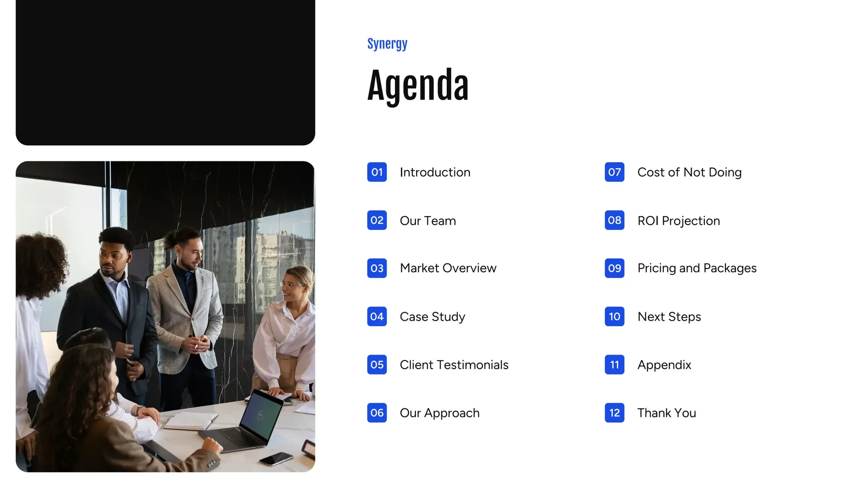Click the Market Overview agenda item icon
Screen dimensions: 868x488
tap(377, 268)
